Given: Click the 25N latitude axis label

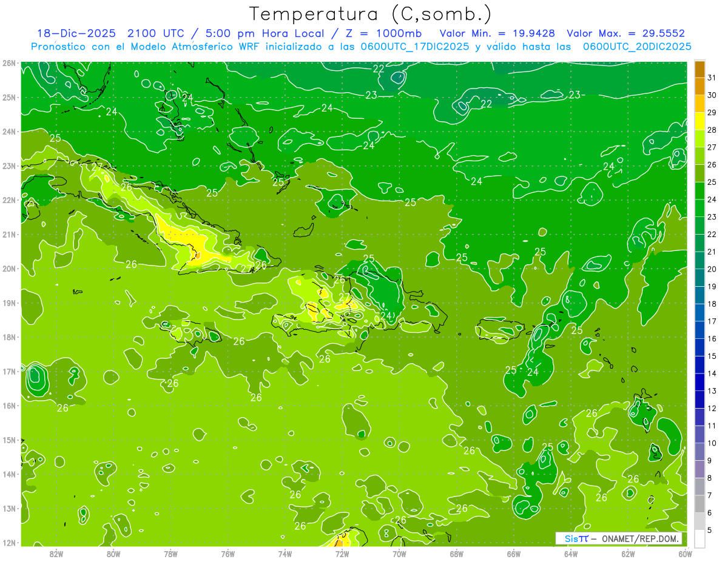Looking at the screenshot, I should [x=9, y=98].
